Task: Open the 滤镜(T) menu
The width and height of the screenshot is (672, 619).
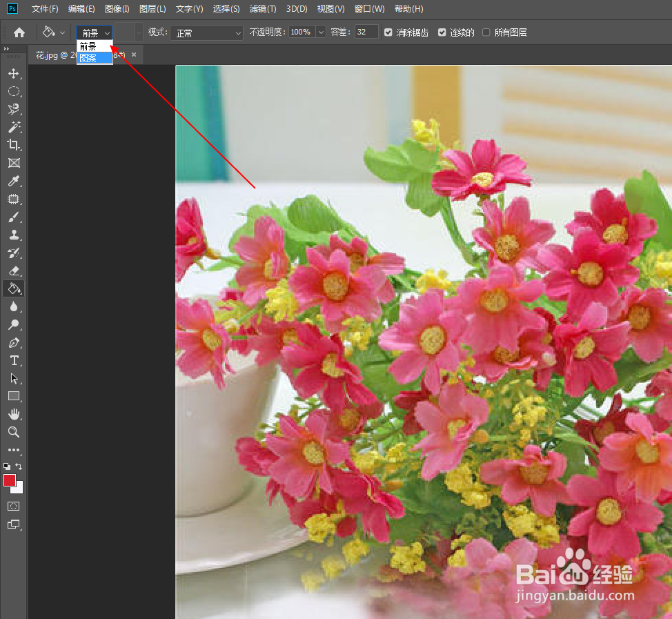Action: [x=263, y=9]
